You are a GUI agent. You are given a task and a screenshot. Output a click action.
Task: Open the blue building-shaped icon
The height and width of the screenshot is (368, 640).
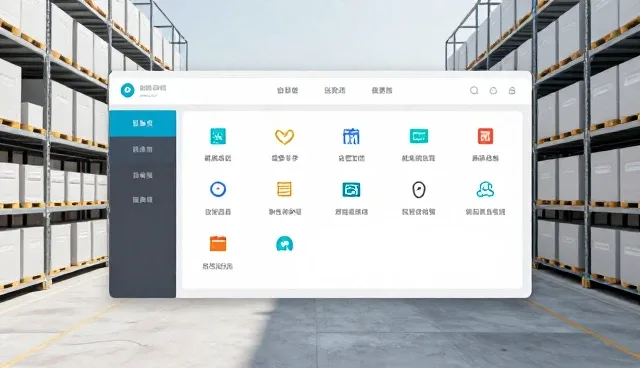tap(351, 136)
